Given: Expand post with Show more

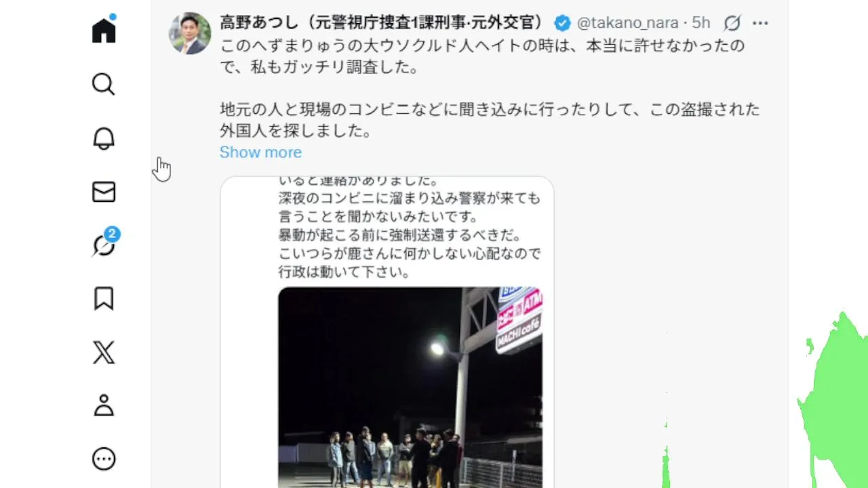Looking at the screenshot, I should (260, 152).
